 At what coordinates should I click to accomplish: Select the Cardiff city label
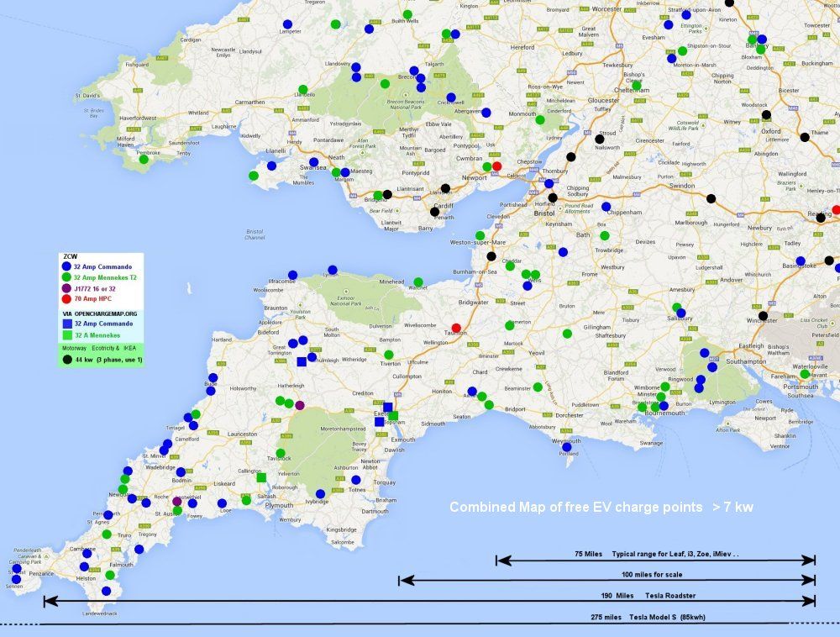click(444, 206)
